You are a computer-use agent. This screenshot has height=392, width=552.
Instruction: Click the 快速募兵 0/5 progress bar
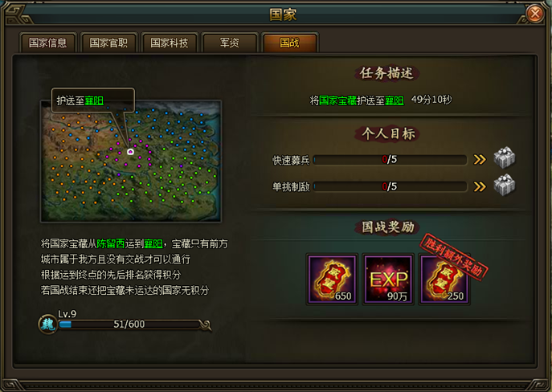click(x=390, y=160)
